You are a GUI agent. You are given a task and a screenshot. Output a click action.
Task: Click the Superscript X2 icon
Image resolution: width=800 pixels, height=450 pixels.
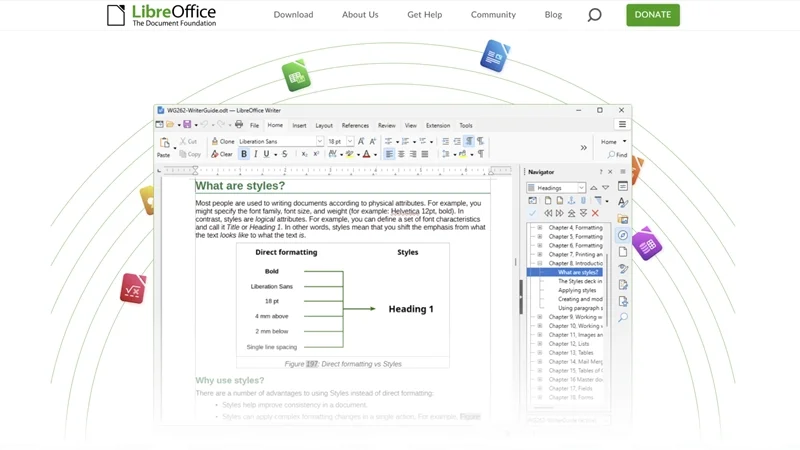click(316, 154)
